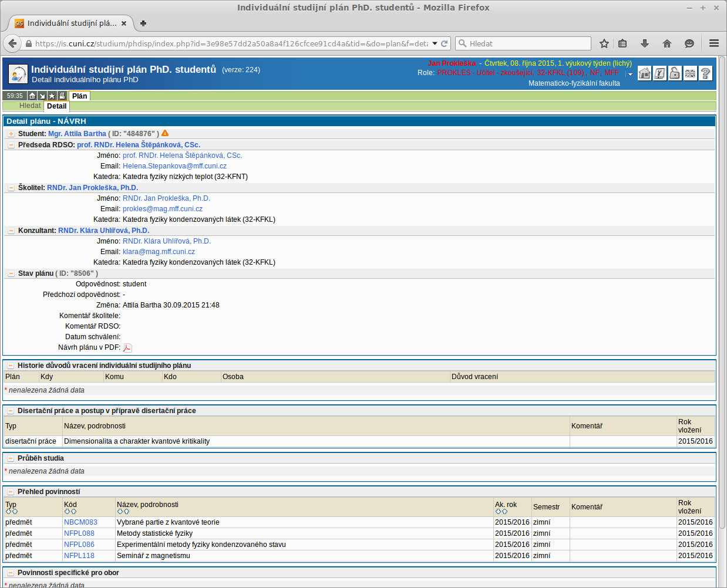
Task: Click the printer icon in green bar
Action: click(62, 96)
